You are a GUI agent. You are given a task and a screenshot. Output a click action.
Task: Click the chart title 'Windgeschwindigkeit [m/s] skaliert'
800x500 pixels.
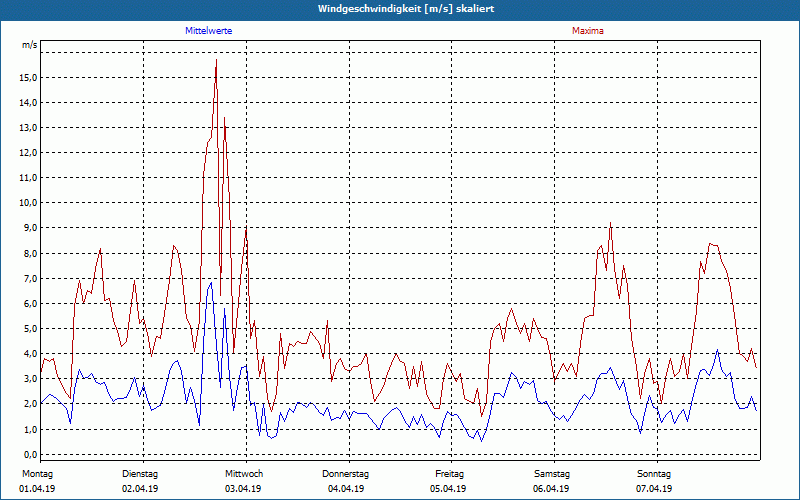[406, 9]
